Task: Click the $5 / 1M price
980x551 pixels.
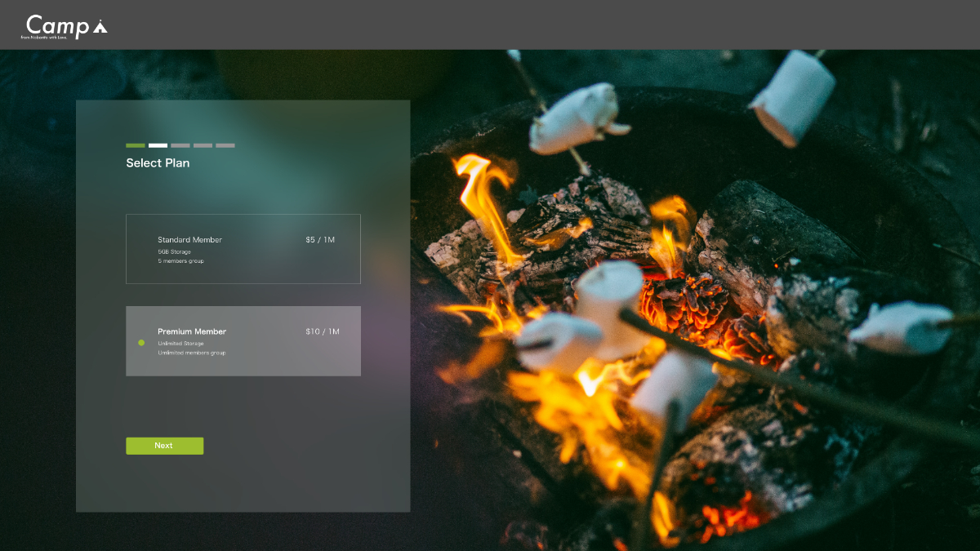Action: (320, 240)
